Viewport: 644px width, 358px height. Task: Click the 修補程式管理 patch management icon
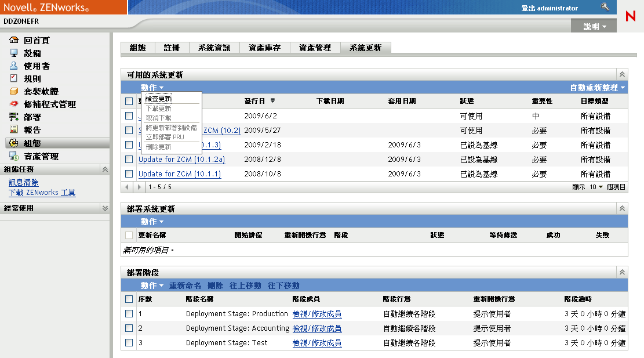14,104
